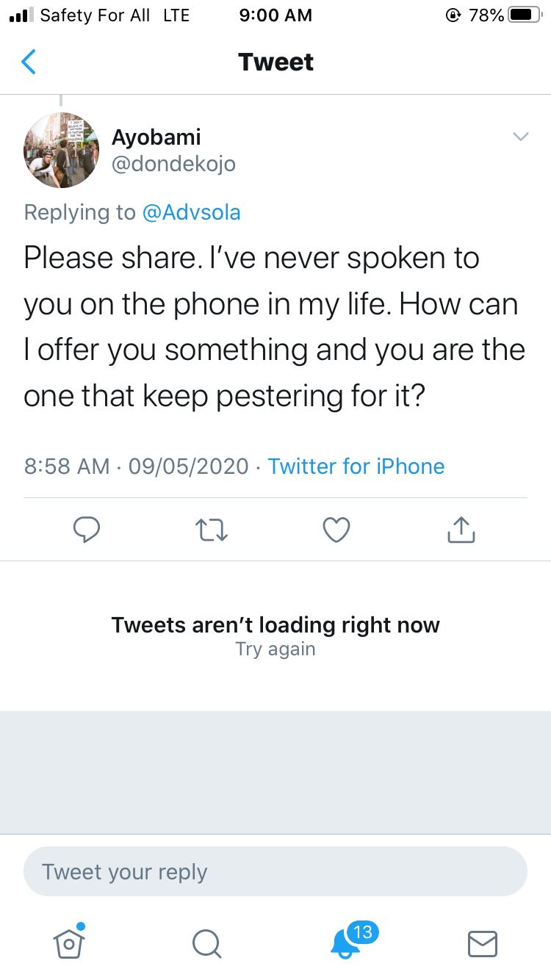The height and width of the screenshot is (980, 551).
Task: Focus the Tweet your reply field
Action: click(275, 872)
